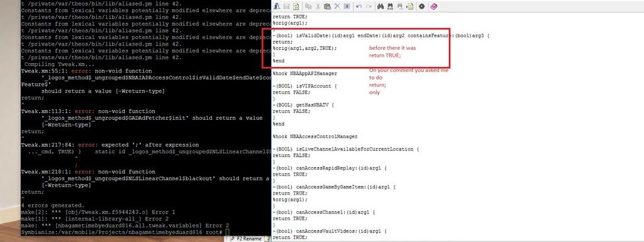Click the Save floppy disk icon

coord(286,6)
